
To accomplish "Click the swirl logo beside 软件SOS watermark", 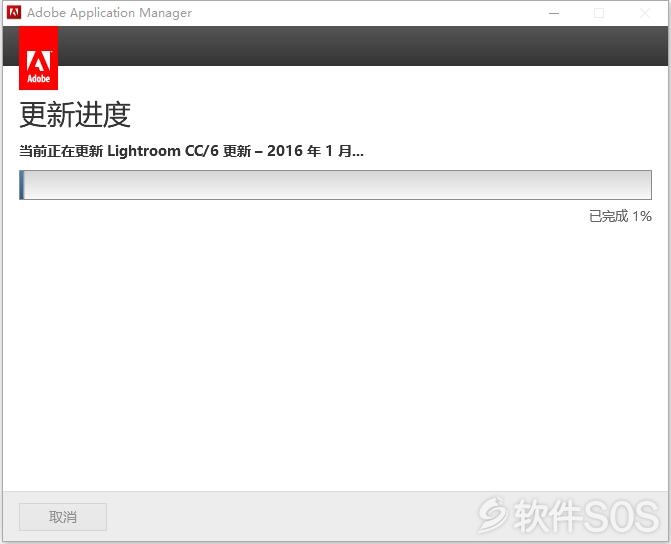I will tap(493, 515).
